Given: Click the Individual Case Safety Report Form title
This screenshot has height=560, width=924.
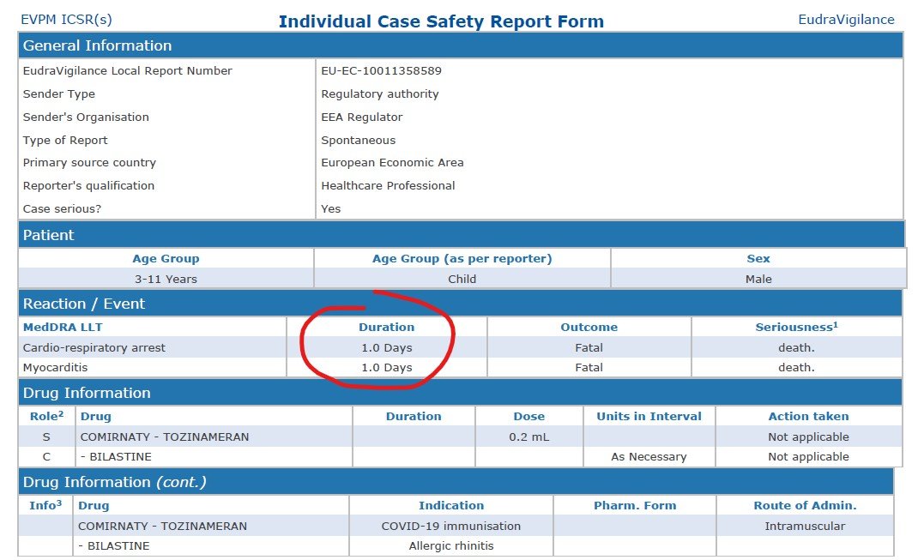Looking at the screenshot, I should [441, 21].
